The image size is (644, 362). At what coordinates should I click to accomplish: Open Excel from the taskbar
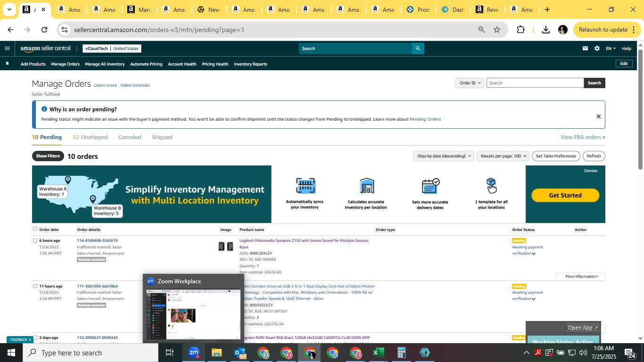tap(379, 353)
